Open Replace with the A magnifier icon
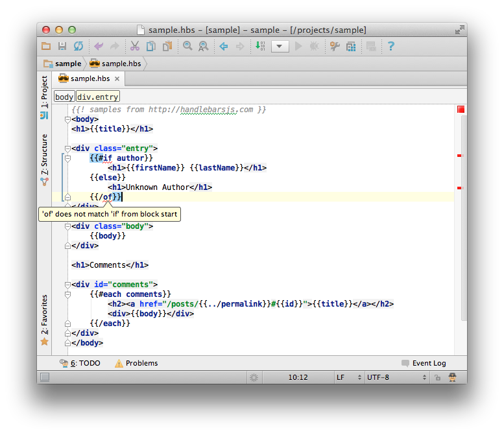The height and width of the screenshot is (435, 504). pos(203,46)
